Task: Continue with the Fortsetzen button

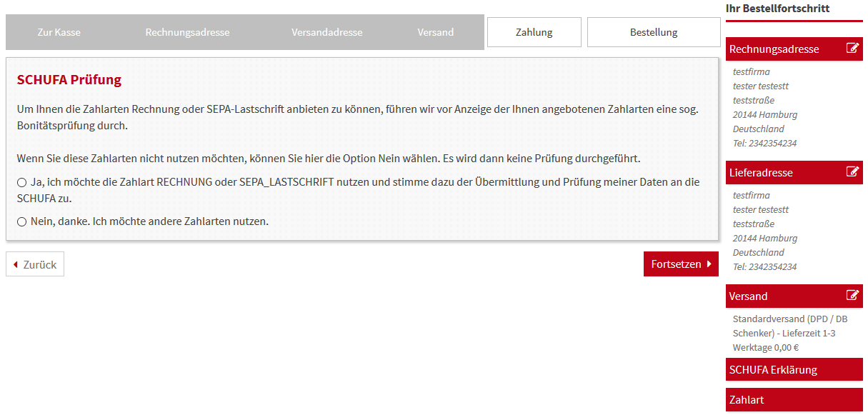Action: click(x=681, y=264)
